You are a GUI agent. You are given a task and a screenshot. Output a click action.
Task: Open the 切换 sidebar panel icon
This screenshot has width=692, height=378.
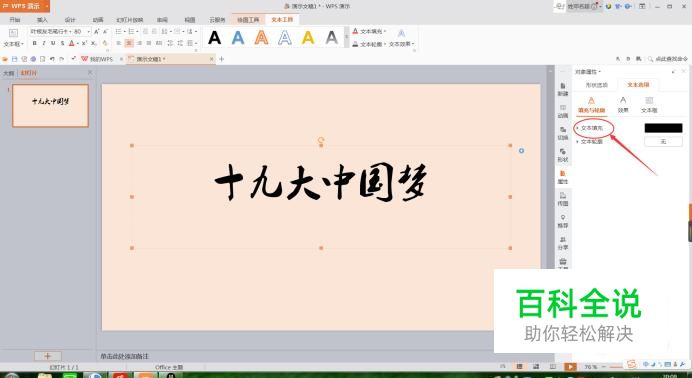[563, 133]
